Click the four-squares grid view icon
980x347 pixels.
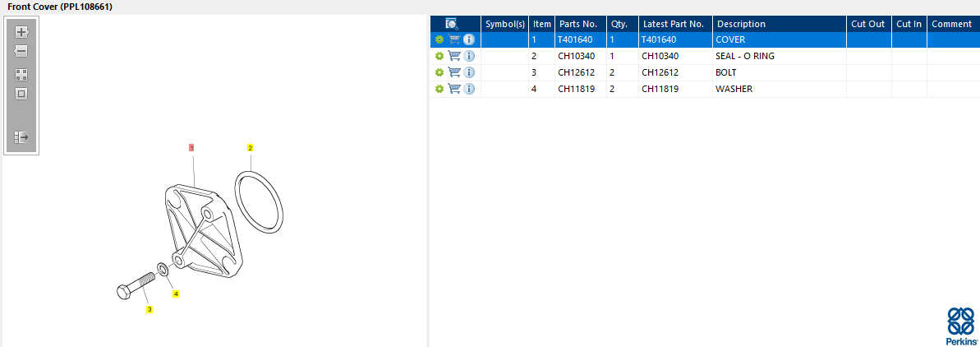point(21,75)
